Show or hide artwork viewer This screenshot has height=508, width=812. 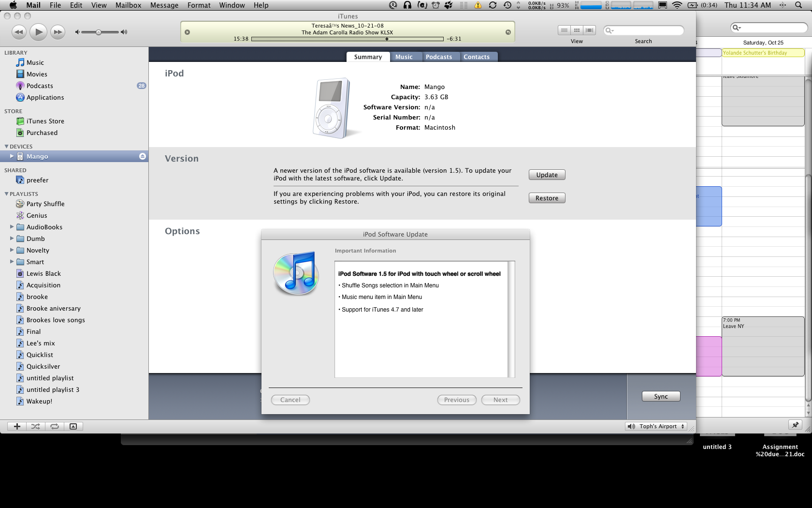point(73,426)
